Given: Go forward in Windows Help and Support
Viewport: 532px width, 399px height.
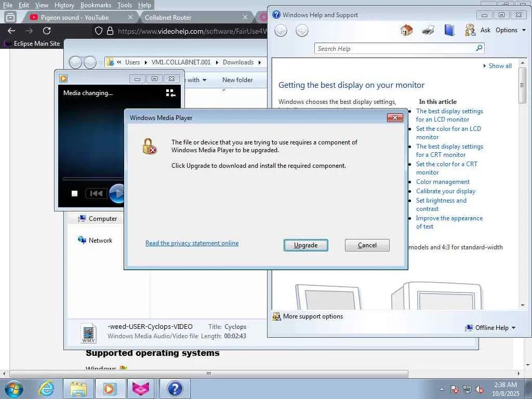Looking at the screenshot, I should [x=302, y=31].
